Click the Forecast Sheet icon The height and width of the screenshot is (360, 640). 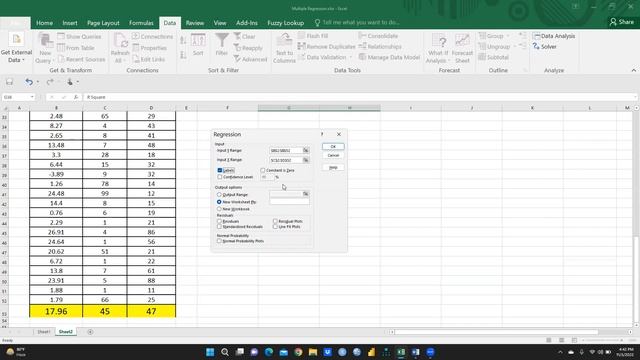[x=462, y=40]
